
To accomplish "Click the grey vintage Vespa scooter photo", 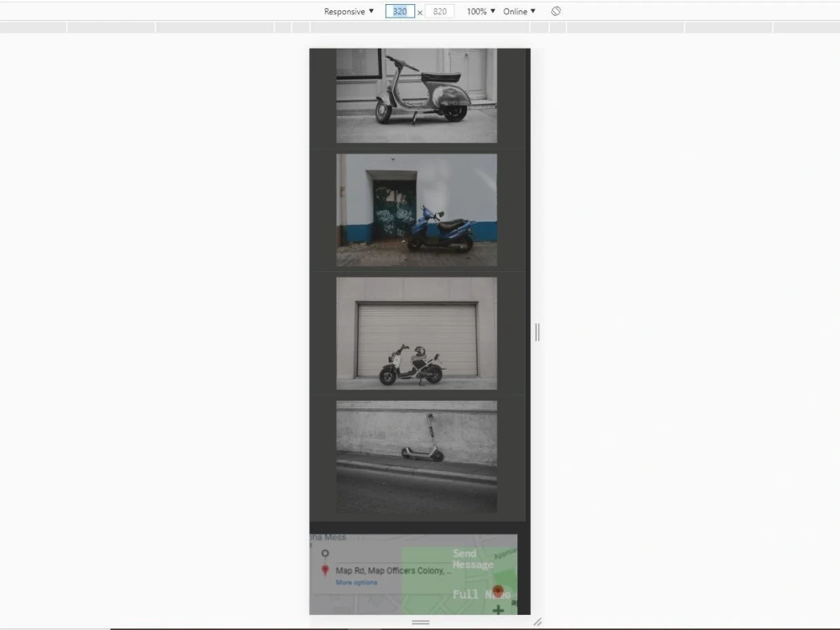I will [417, 96].
